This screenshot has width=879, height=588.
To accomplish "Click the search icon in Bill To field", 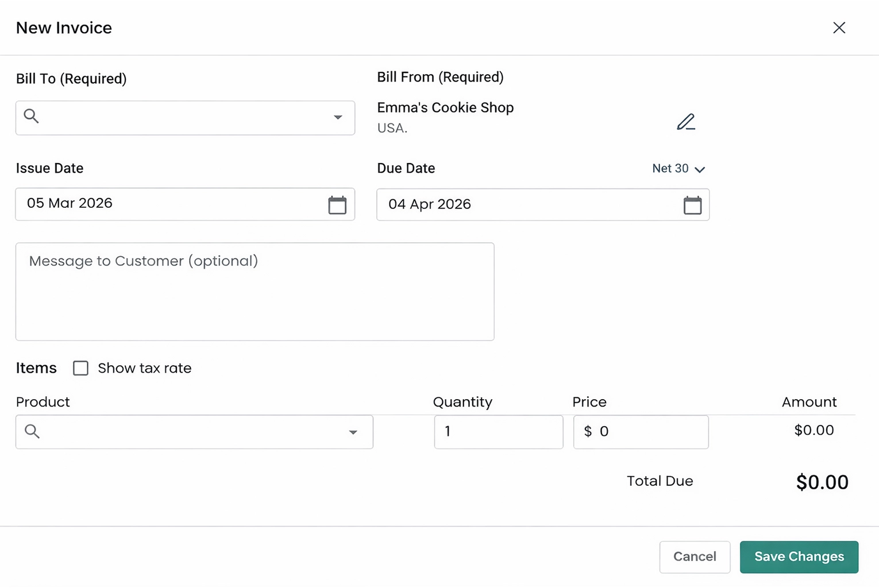I will tap(32, 116).
